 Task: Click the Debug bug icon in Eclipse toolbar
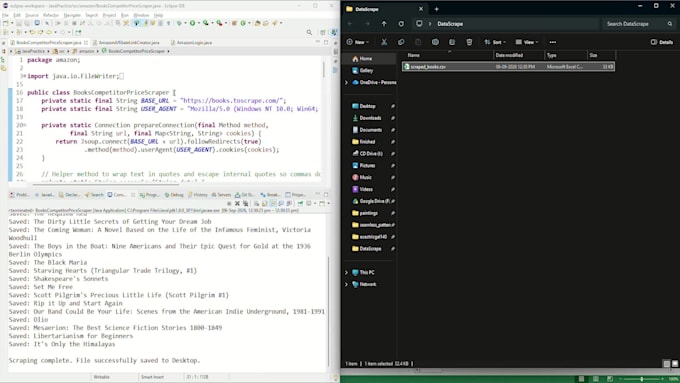[179, 23]
